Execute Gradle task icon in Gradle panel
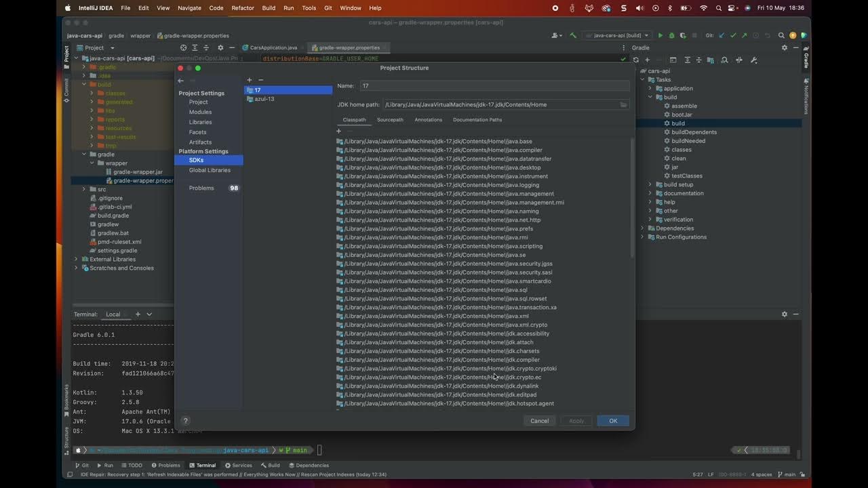868x488 pixels. pos(673,60)
